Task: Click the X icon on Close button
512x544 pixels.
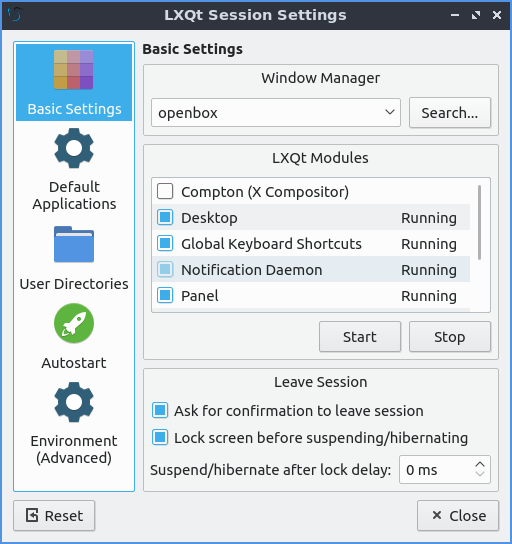Action: [437, 515]
